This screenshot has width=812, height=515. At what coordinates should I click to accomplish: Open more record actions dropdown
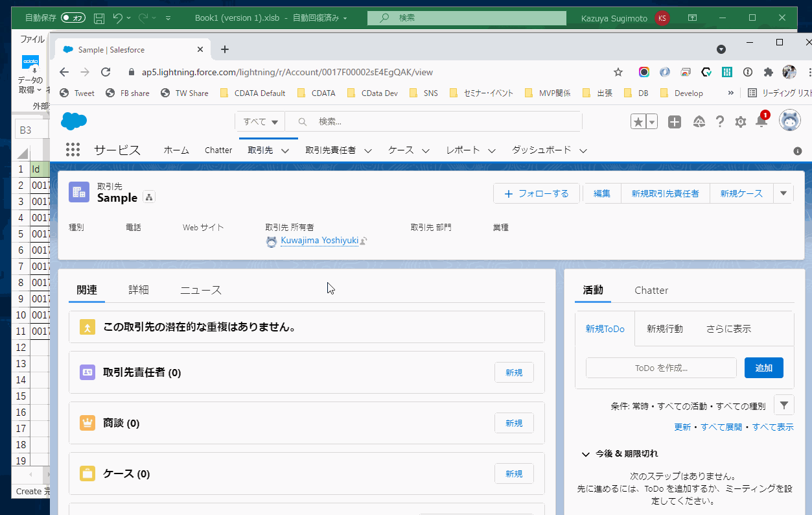(x=783, y=193)
